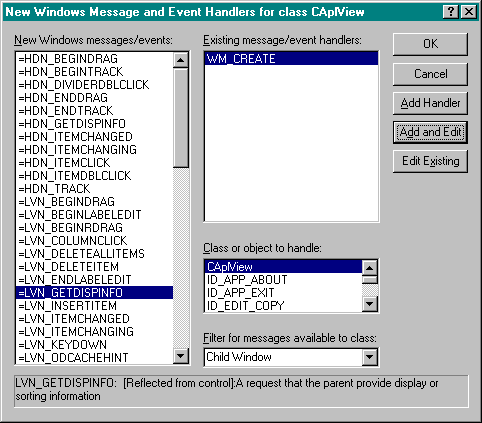Click the Add and Edit button
This screenshot has height=423, width=482.
430,132
